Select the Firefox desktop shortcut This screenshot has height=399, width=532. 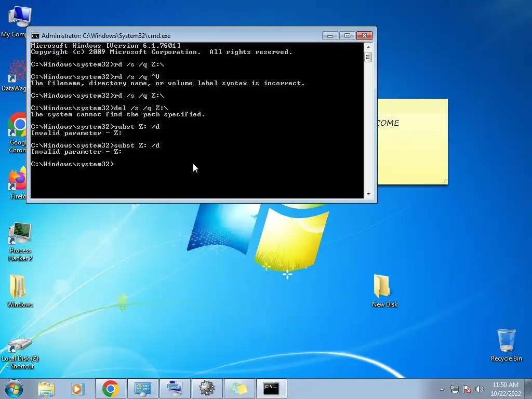pos(17,182)
